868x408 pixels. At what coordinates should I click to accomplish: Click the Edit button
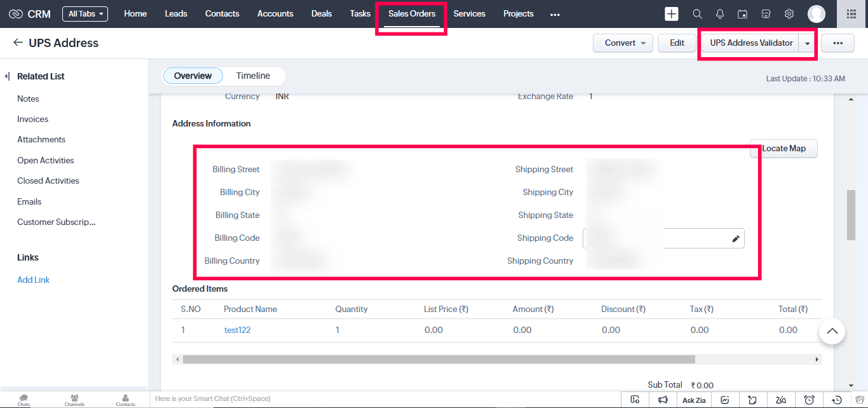tap(677, 43)
